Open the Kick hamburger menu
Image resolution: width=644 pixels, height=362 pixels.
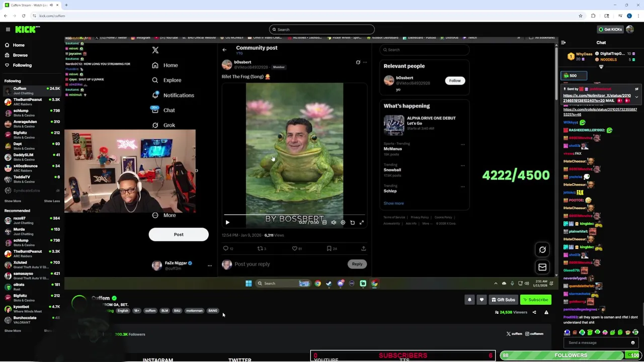(8, 30)
